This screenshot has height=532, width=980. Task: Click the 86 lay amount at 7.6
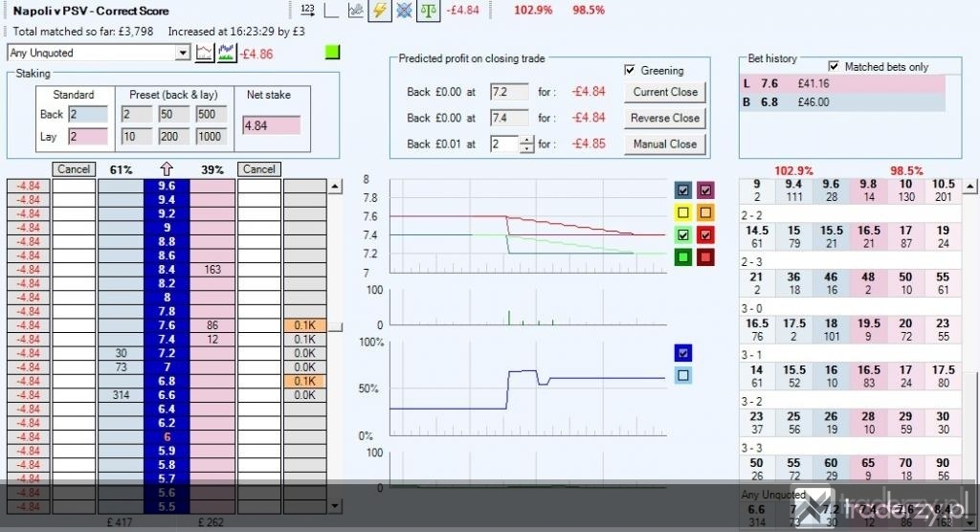coord(212,325)
